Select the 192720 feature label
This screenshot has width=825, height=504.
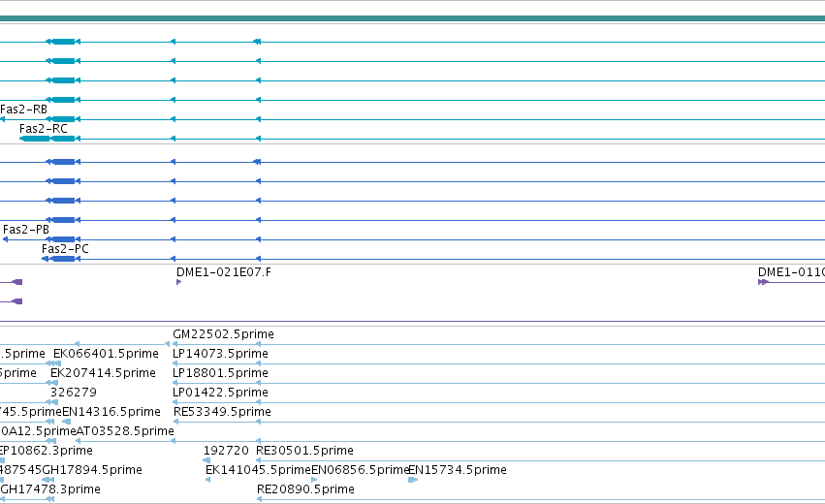226,451
